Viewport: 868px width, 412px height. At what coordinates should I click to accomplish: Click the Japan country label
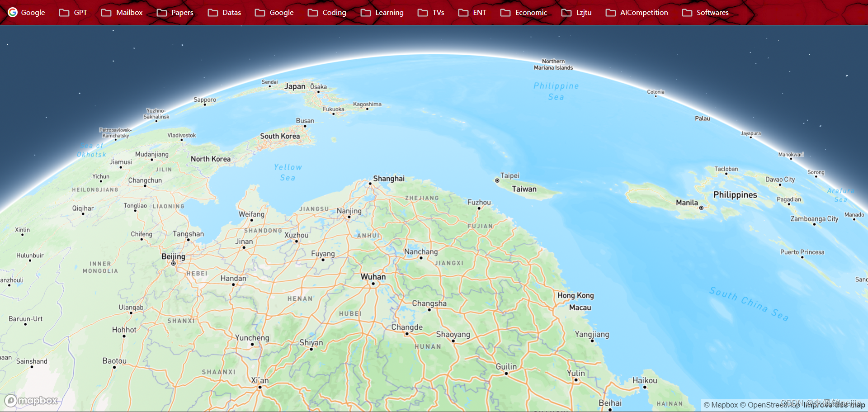tap(295, 86)
